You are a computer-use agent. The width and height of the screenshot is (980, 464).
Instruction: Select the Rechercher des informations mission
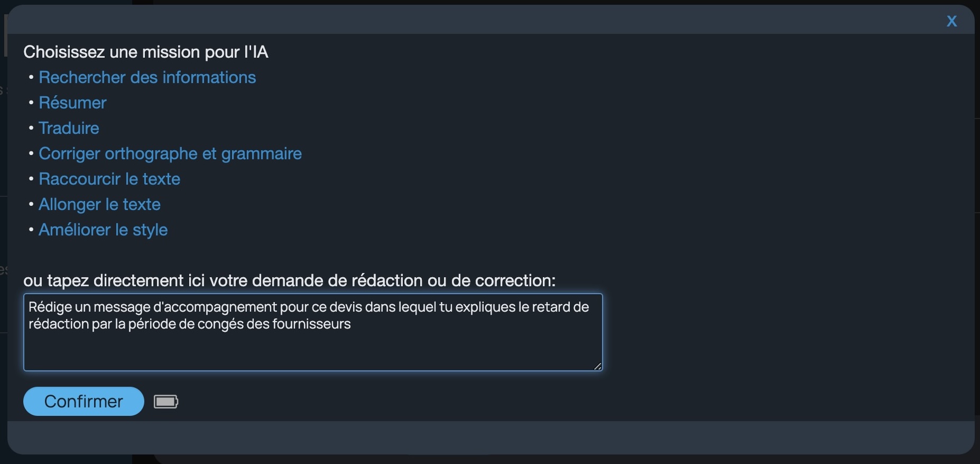(147, 77)
